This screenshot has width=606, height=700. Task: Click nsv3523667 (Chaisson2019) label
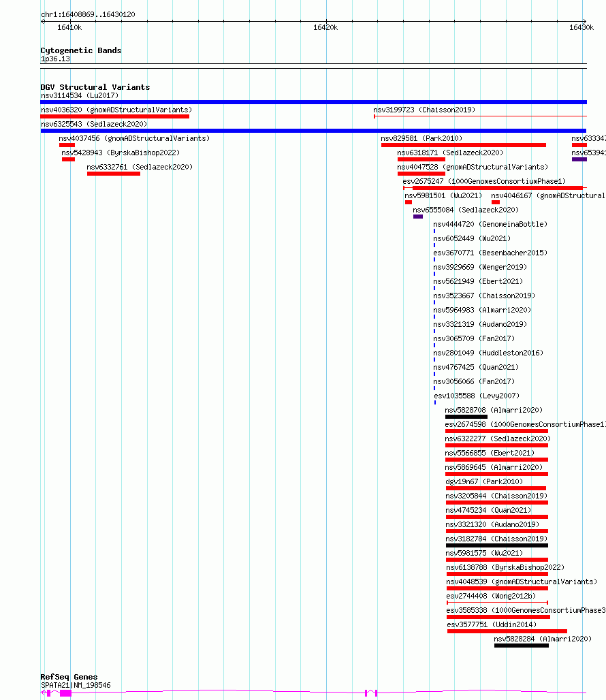(484, 296)
